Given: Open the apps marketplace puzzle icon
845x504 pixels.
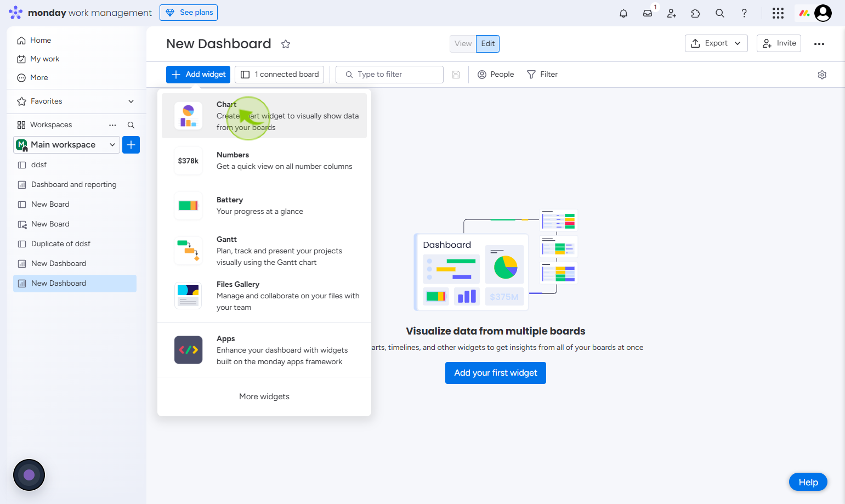Looking at the screenshot, I should (x=696, y=13).
